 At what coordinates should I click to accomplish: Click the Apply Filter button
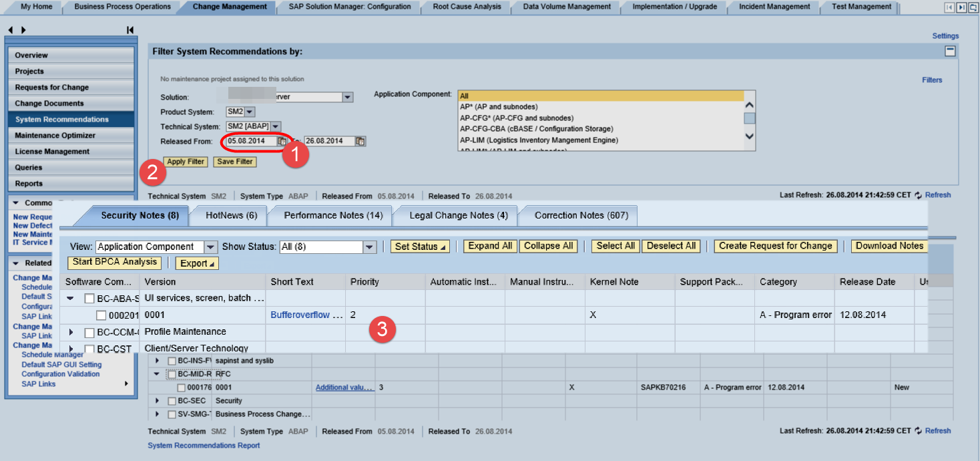point(186,162)
